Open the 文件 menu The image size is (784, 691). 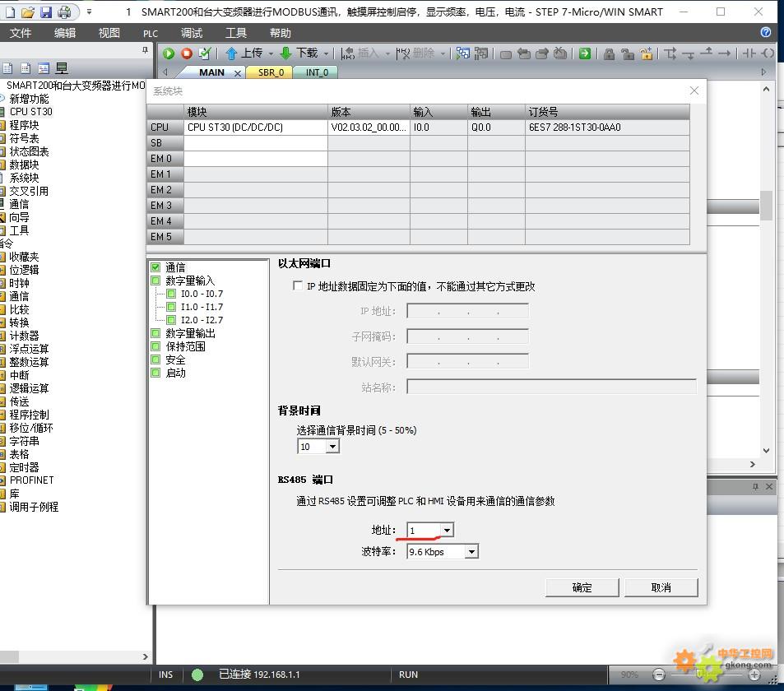(x=21, y=33)
